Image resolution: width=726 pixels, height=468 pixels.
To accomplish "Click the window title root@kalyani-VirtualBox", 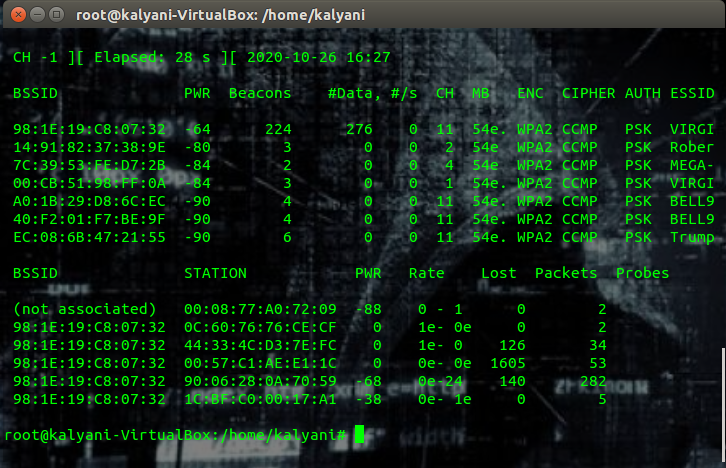I will point(220,15).
